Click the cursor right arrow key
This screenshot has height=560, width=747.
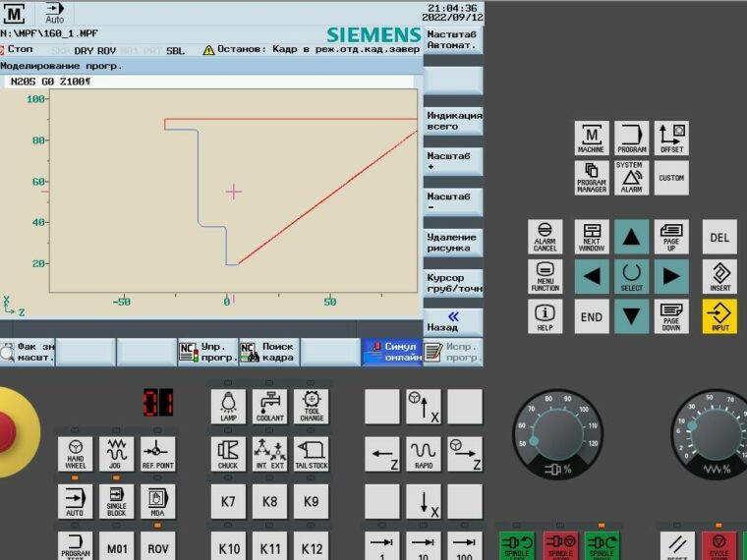(x=671, y=277)
